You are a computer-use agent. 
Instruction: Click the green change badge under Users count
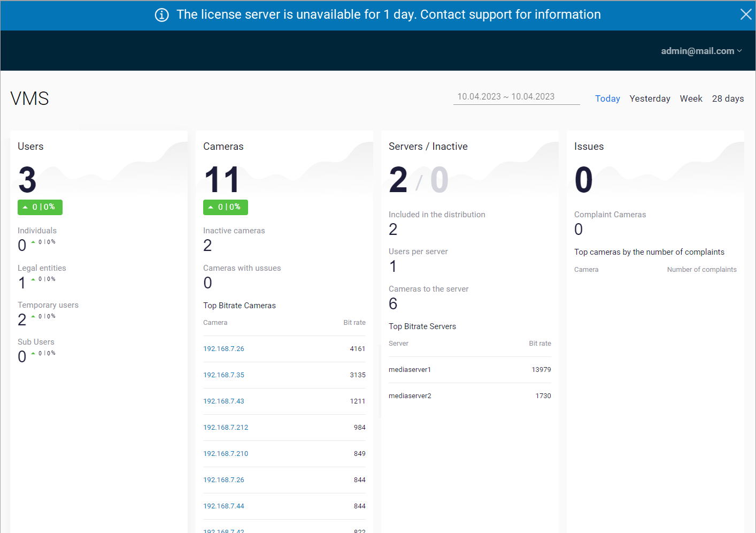point(40,207)
